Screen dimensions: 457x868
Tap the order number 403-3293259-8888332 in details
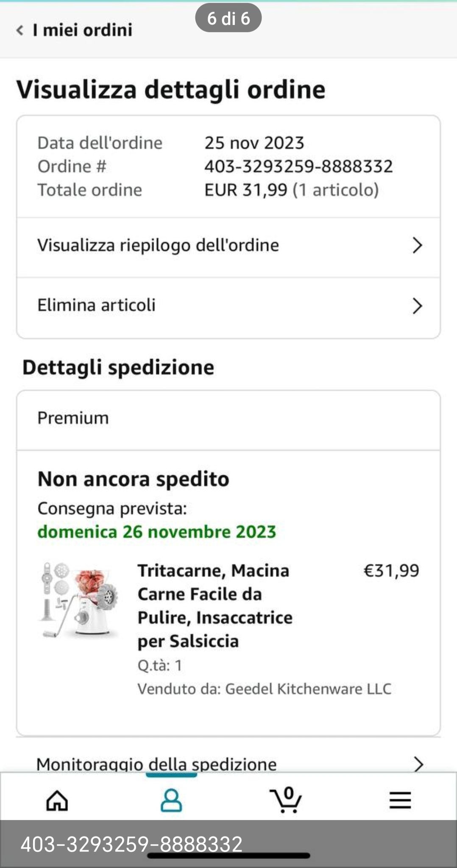298,166
